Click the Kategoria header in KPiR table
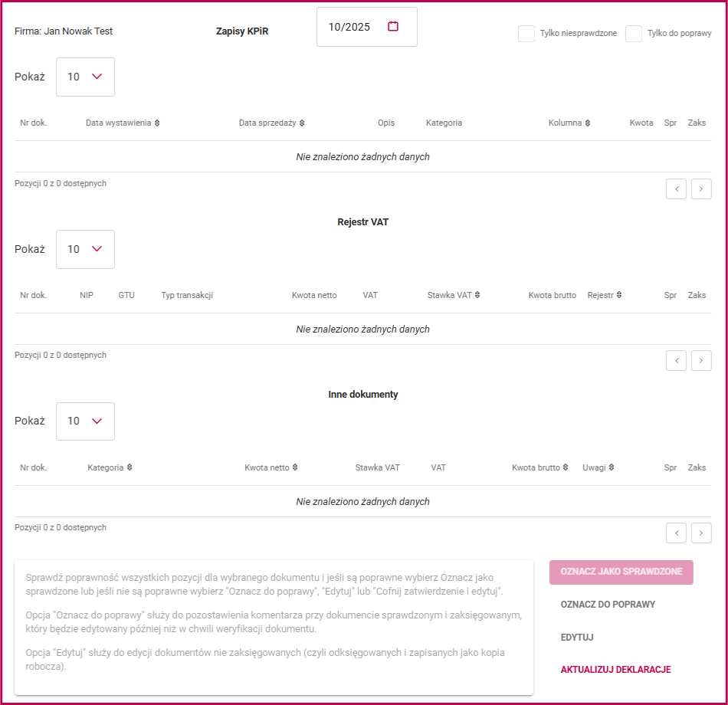Screen dimensions: 728x705 (x=444, y=123)
